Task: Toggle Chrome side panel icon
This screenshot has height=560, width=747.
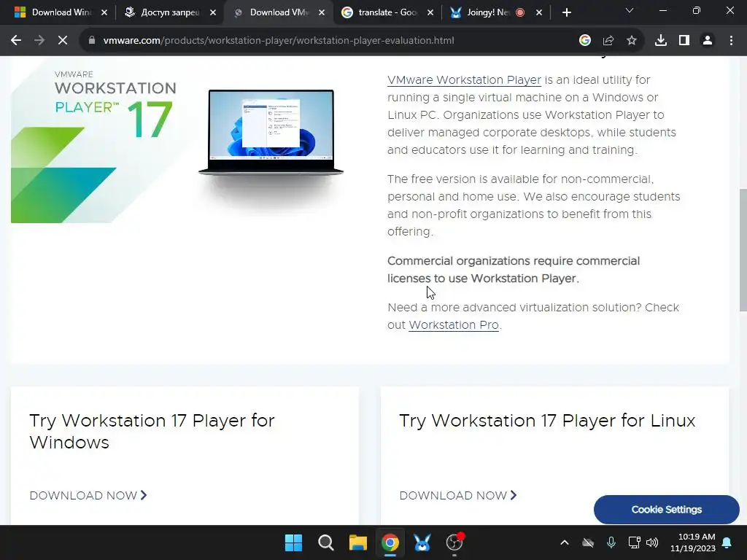Action: pos(684,41)
